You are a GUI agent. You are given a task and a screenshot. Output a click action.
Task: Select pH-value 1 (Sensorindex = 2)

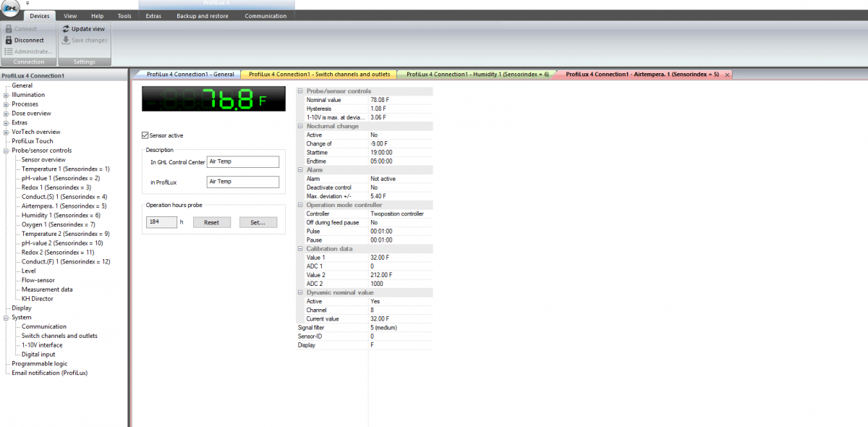tap(61, 178)
